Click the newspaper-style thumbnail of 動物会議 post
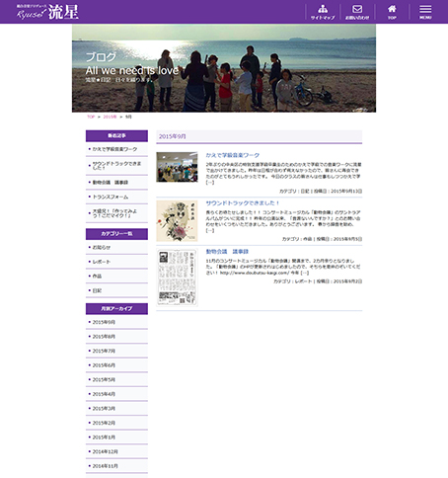The image size is (448, 478). point(177,278)
